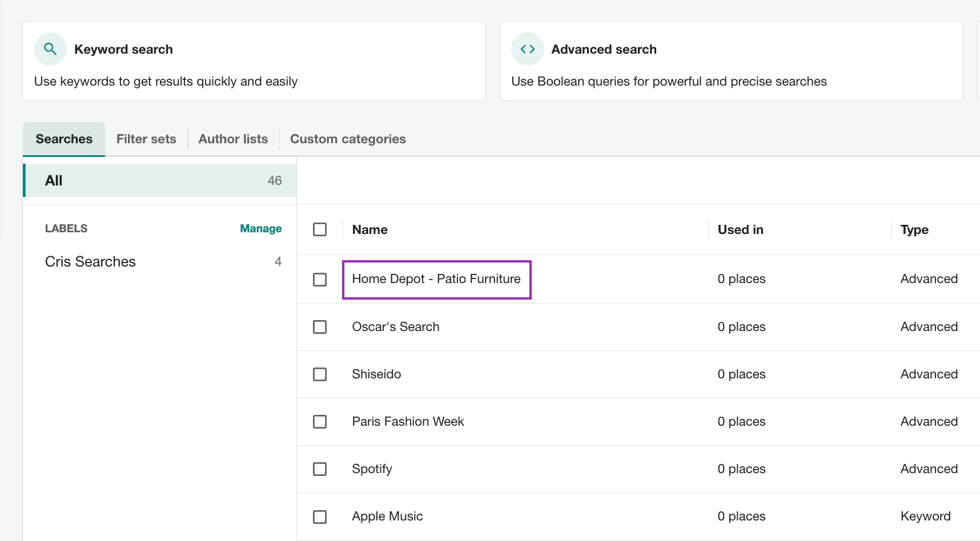
Task: Open the Author lists tab
Action: click(233, 139)
